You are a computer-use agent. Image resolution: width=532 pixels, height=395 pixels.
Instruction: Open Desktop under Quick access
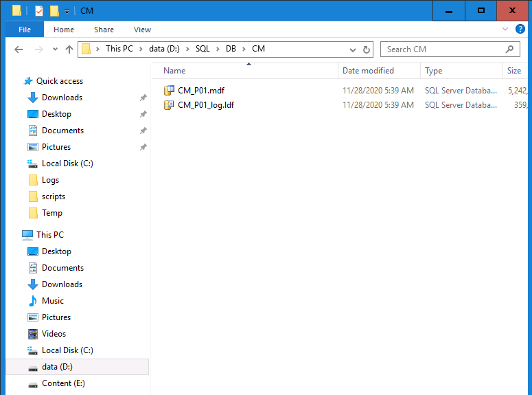point(57,114)
